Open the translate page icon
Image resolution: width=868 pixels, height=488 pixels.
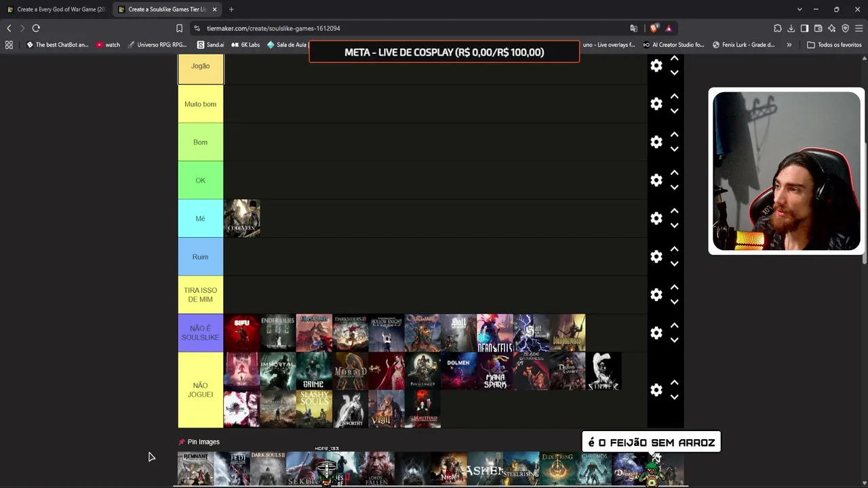click(633, 28)
